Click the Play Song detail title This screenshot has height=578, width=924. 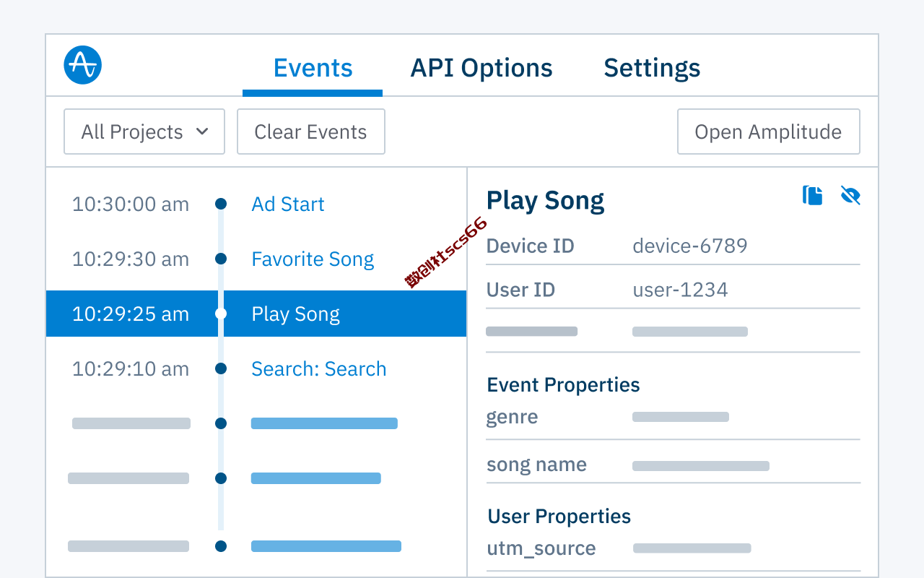point(545,201)
